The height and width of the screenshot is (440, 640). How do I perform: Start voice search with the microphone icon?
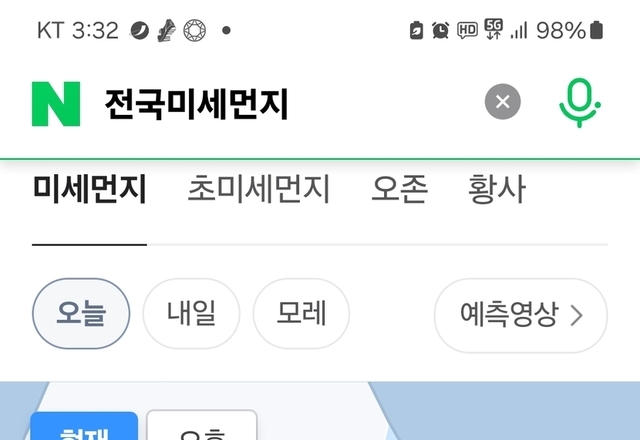pos(580,102)
